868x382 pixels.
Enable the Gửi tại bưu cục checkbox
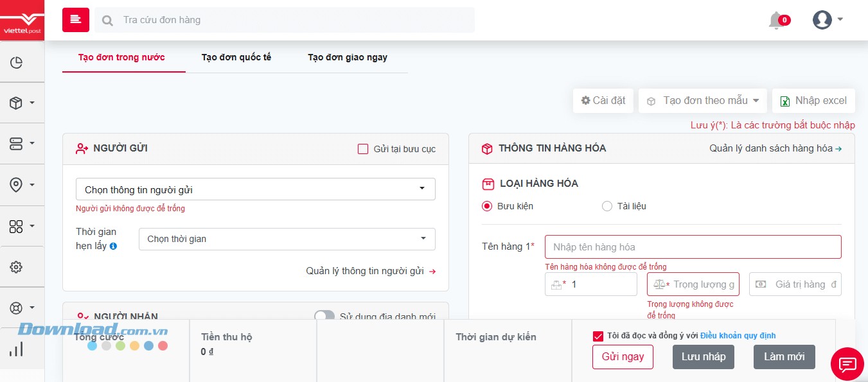tap(363, 148)
